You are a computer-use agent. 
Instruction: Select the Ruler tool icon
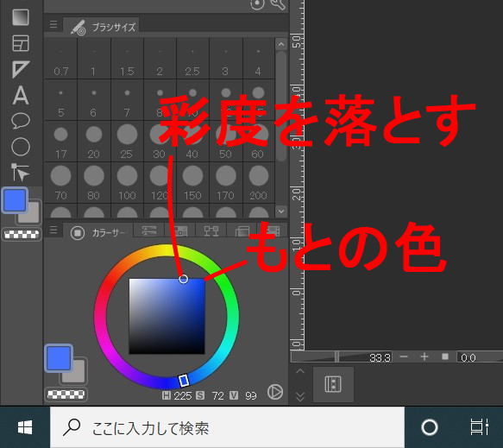21,69
